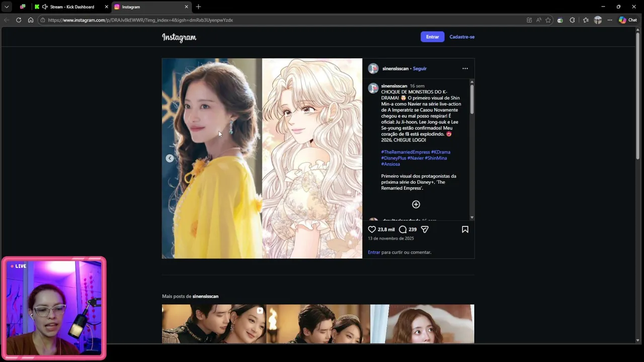Refresh the browser page
Image resolution: width=644 pixels, height=362 pixels.
pos(19,20)
